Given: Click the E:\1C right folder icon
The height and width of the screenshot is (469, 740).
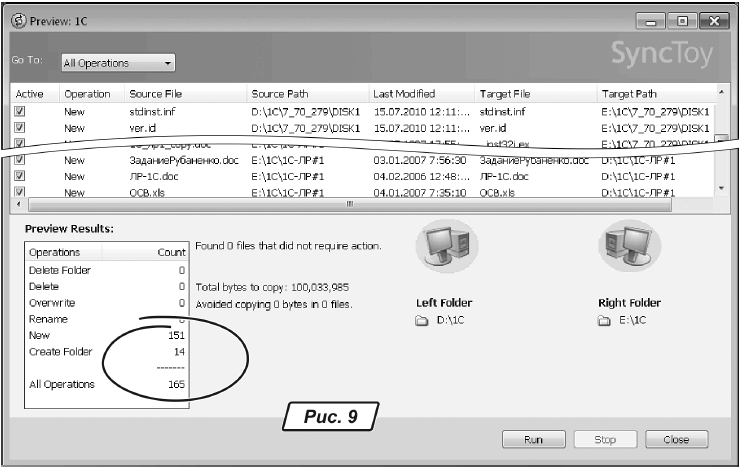Looking at the screenshot, I should (604, 321).
